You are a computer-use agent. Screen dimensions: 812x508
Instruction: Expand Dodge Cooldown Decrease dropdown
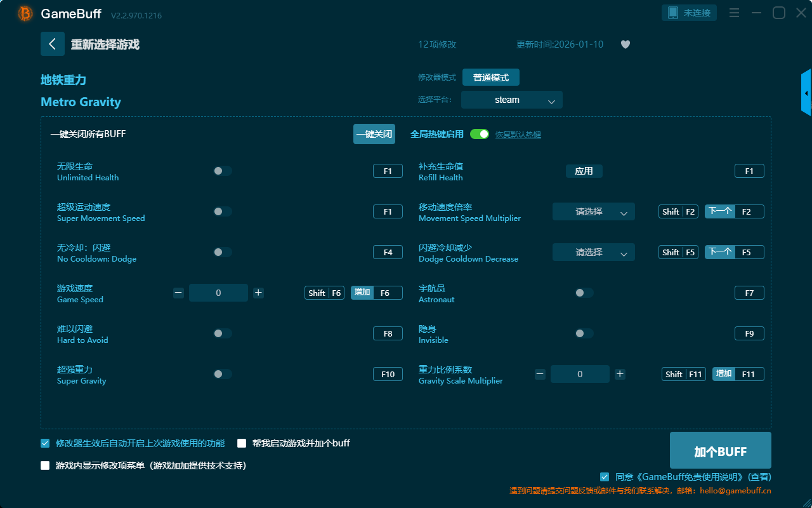[x=593, y=252]
